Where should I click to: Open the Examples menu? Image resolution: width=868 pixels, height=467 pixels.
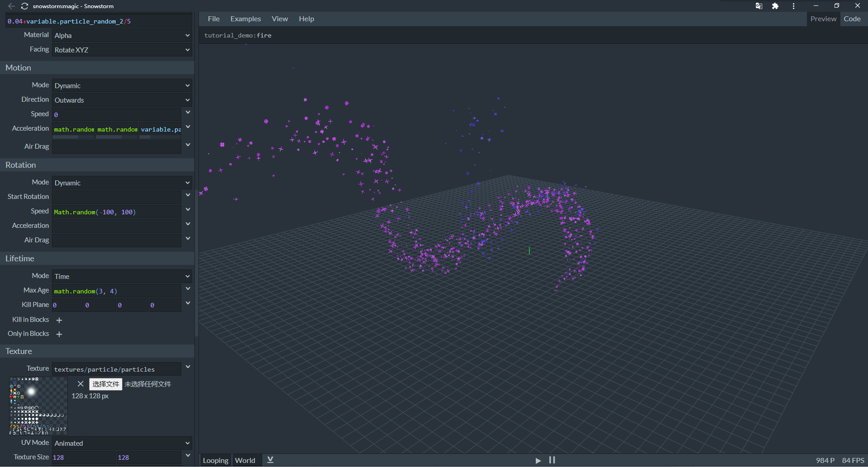[245, 19]
